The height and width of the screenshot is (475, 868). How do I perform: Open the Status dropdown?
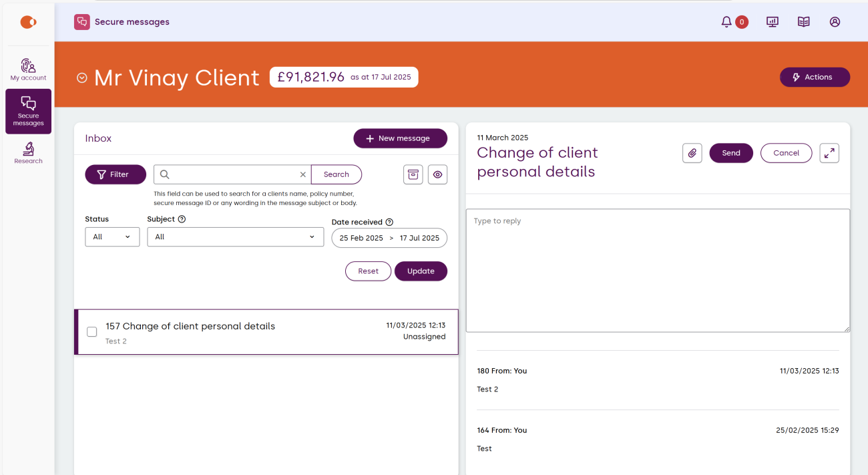(112, 237)
